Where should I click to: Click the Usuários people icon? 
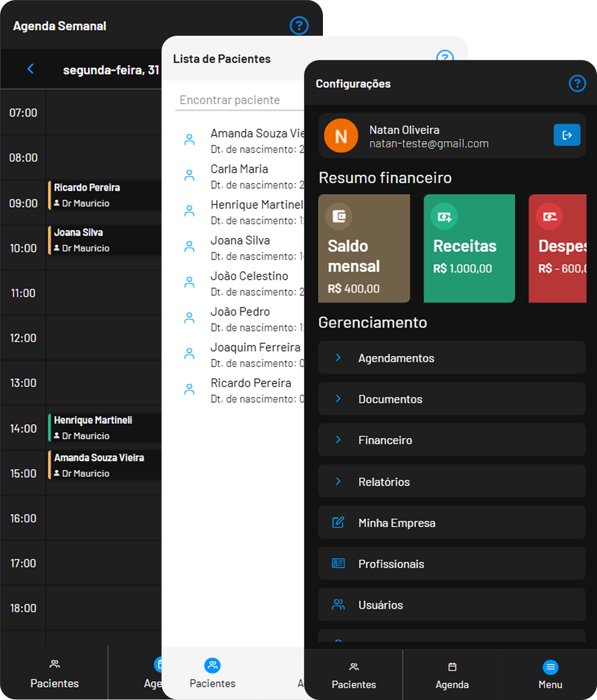pyautogui.click(x=338, y=605)
